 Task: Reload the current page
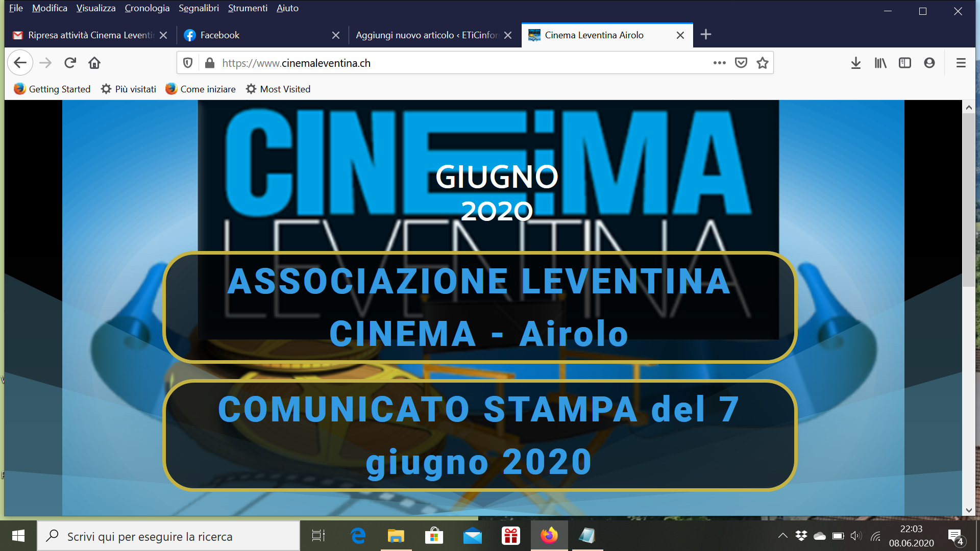(70, 63)
